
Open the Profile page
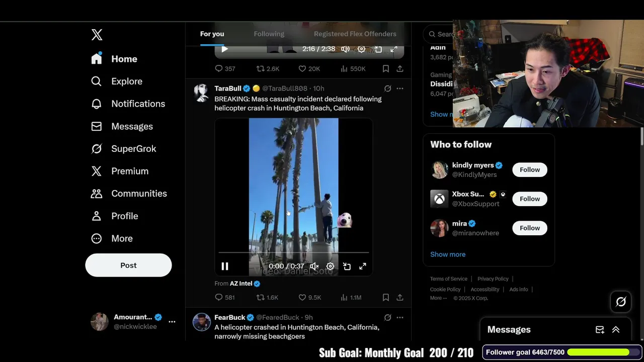coord(115,216)
